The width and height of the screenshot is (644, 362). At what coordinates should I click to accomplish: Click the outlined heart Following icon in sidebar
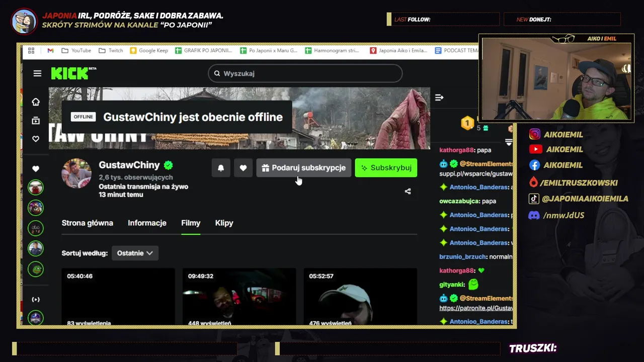pos(36,139)
